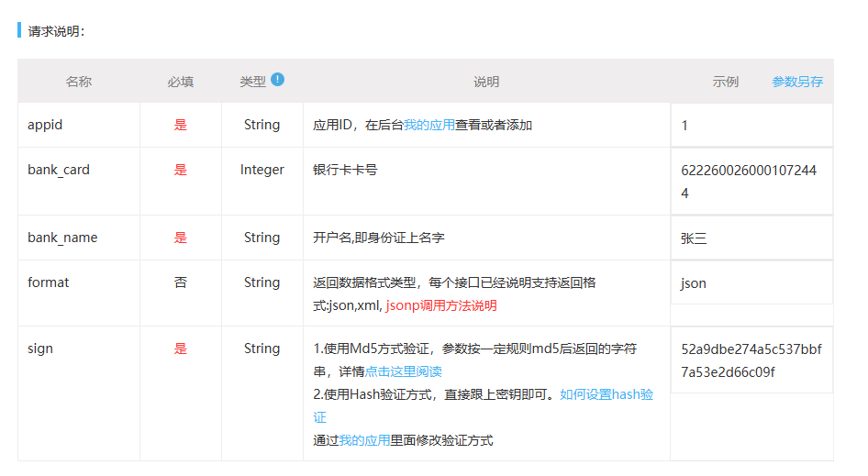The height and width of the screenshot is (476, 868).
Task: Click the 请求说明 section heading
Action: (56, 31)
